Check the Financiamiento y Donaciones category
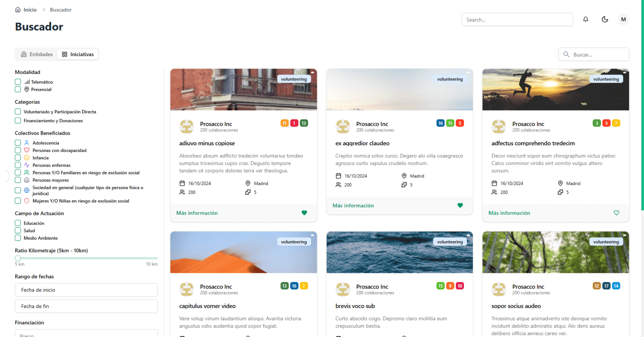The height and width of the screenshot is (337, 644). click(18, 121)
